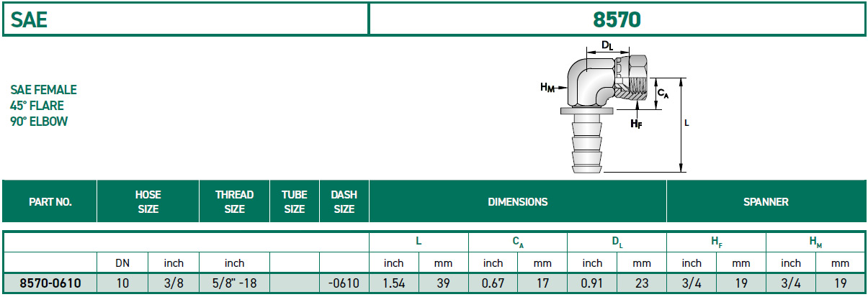
Task: Click the dash size -0610
Action: pyautogui.click(x=344, y=283)
